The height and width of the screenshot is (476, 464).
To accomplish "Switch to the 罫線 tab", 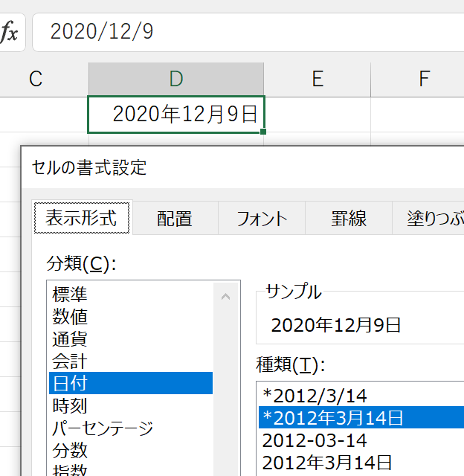I will tap(349, 219).
